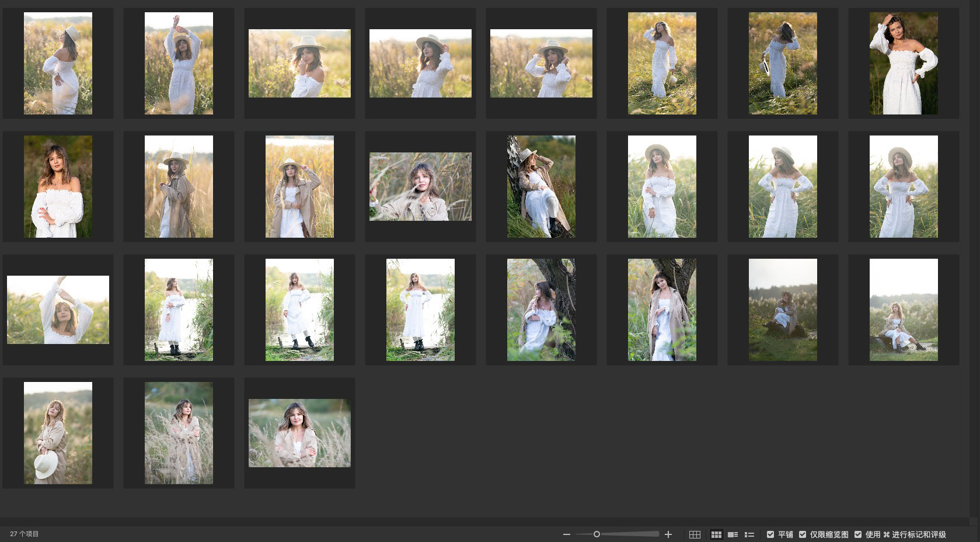Screen dimensions: 980x542
Task: Click the grid lock icon
Action: point(695,534)
